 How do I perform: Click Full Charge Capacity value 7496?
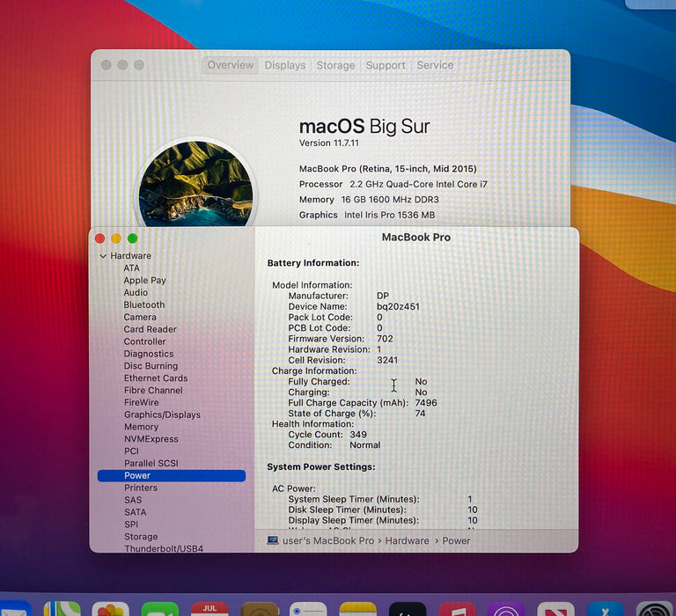coord(426,403)
